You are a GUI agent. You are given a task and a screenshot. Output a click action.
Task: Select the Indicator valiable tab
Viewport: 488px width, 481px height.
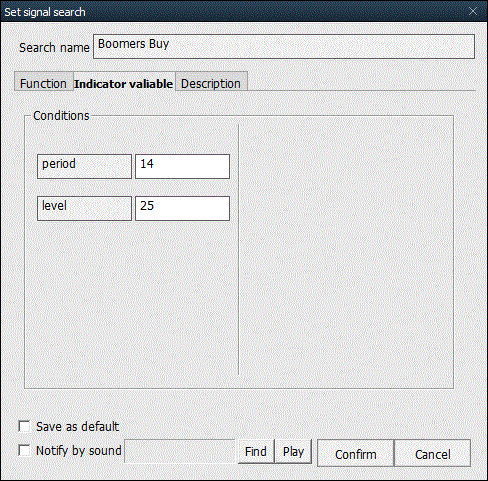coord(124,82)
